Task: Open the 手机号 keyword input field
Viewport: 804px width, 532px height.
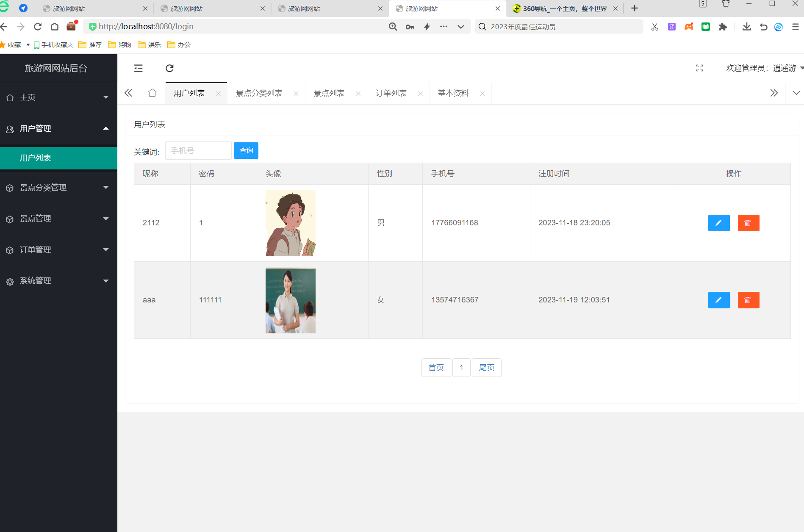Action: pyautogui.click(x=198, y=150)
